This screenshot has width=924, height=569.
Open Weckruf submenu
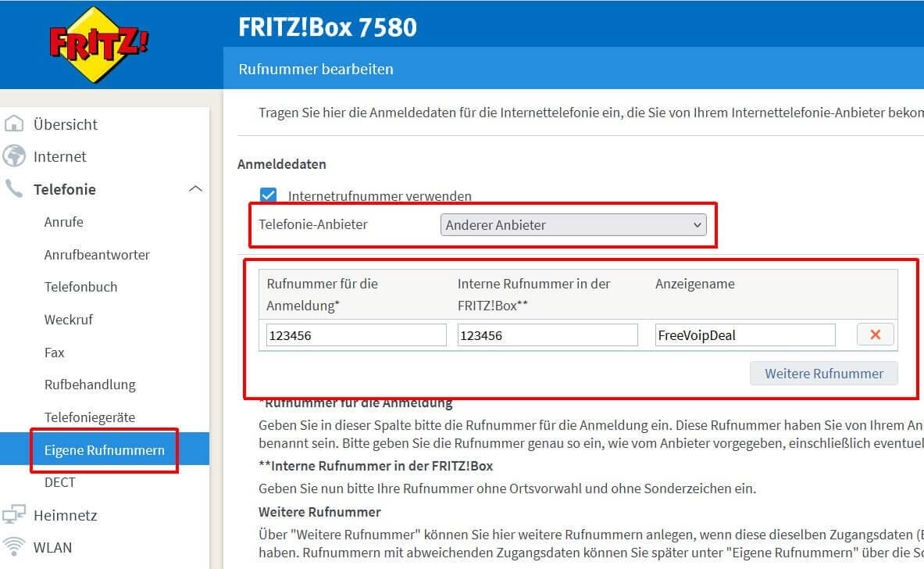[69, 320]
